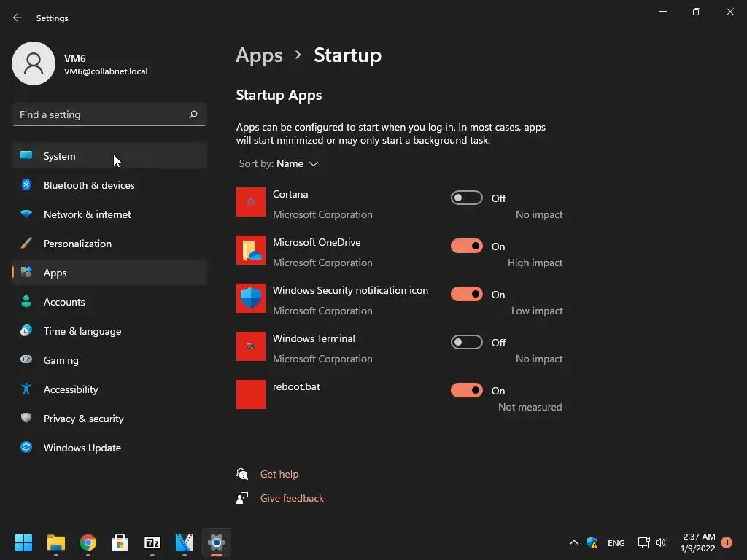Open the notification badge showing 3

726,542
